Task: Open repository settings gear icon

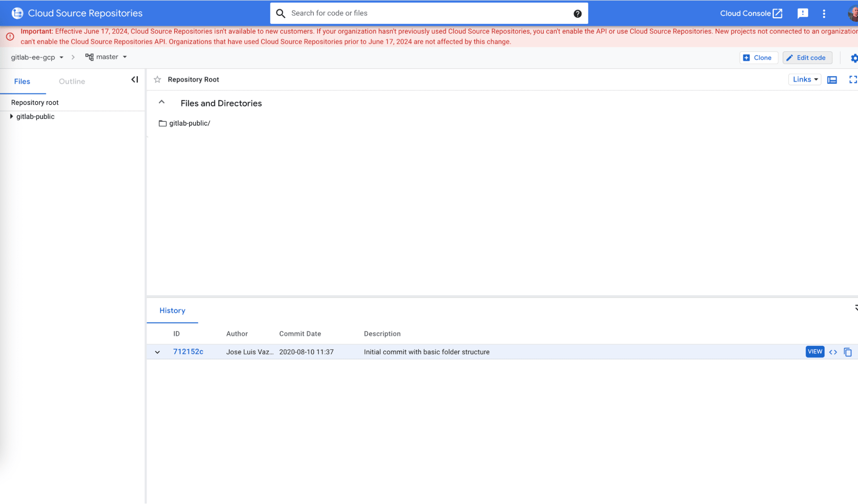Action: [854, 58]
